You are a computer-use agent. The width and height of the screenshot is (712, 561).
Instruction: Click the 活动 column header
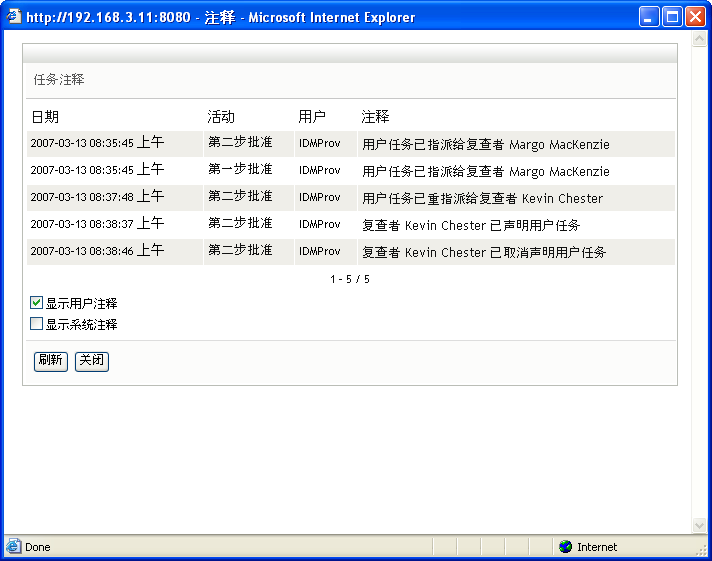point(221,117)
